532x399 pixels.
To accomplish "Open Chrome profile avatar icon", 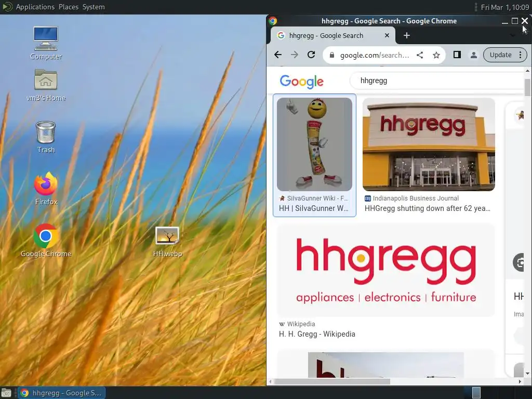I will tap(474, 55).
